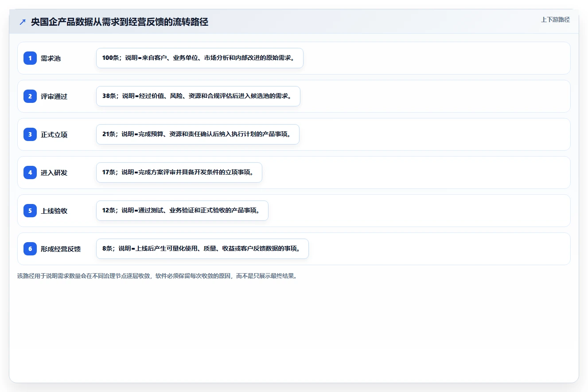The image size is (588, 392).
Task: Select step number 1 badge for 需求池
Action: [30, 58]
